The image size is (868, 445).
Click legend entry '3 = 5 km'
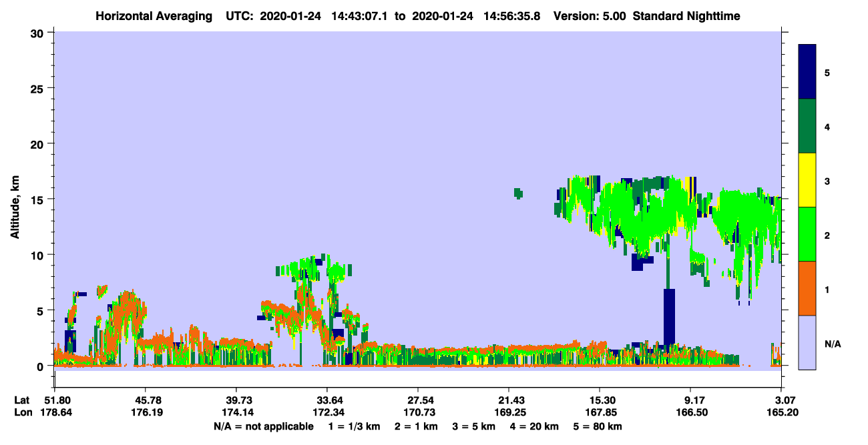[x=475, y=426]
